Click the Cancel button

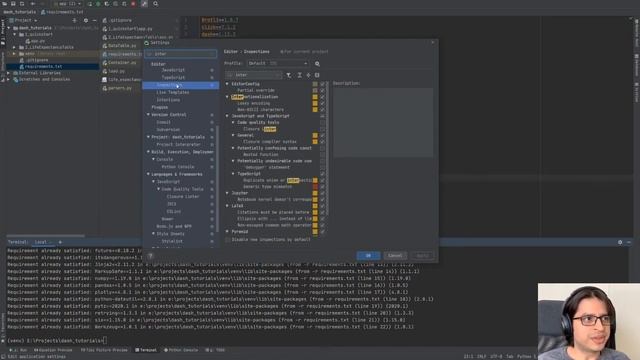tap(395, 256)
